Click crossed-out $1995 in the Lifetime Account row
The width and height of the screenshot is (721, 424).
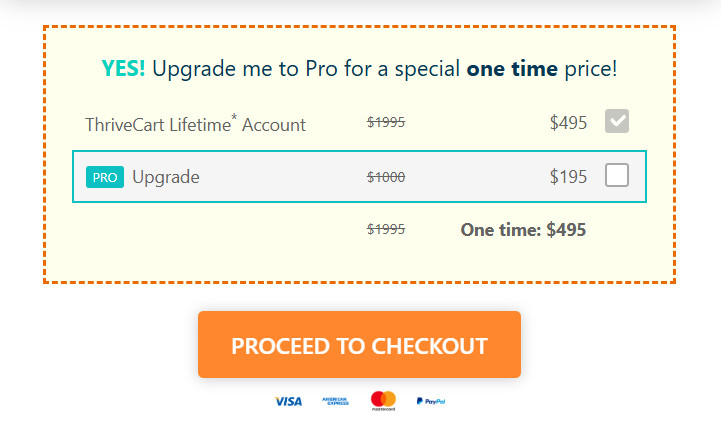[386, 123]
